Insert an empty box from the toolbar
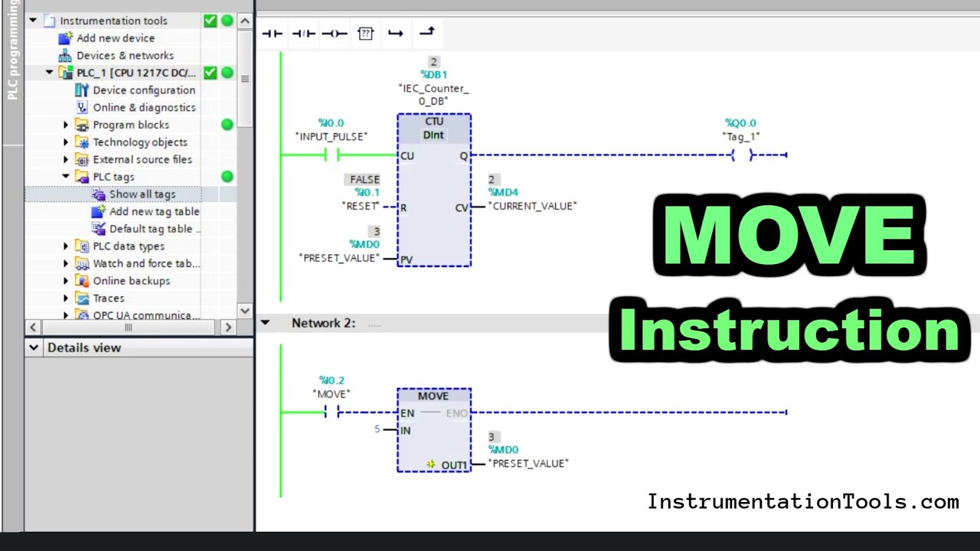Image resolution: width=980 pixels, height=551 pixels. pyautogui.click(x=365, y=33)
